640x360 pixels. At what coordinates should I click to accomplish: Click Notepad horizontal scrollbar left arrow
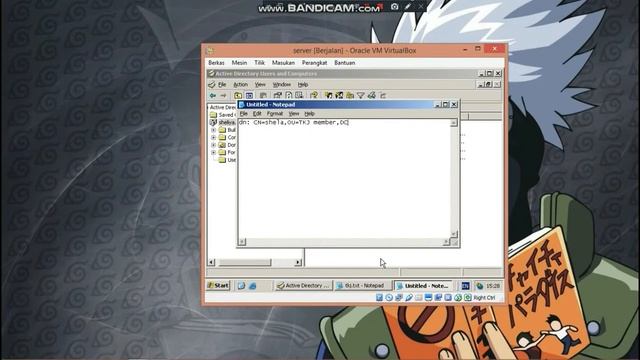242,242
